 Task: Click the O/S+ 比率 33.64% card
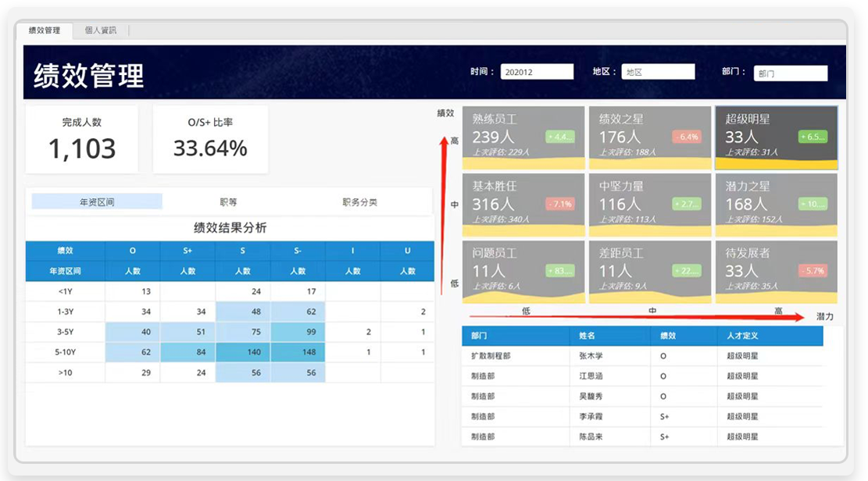pos(210,140)
